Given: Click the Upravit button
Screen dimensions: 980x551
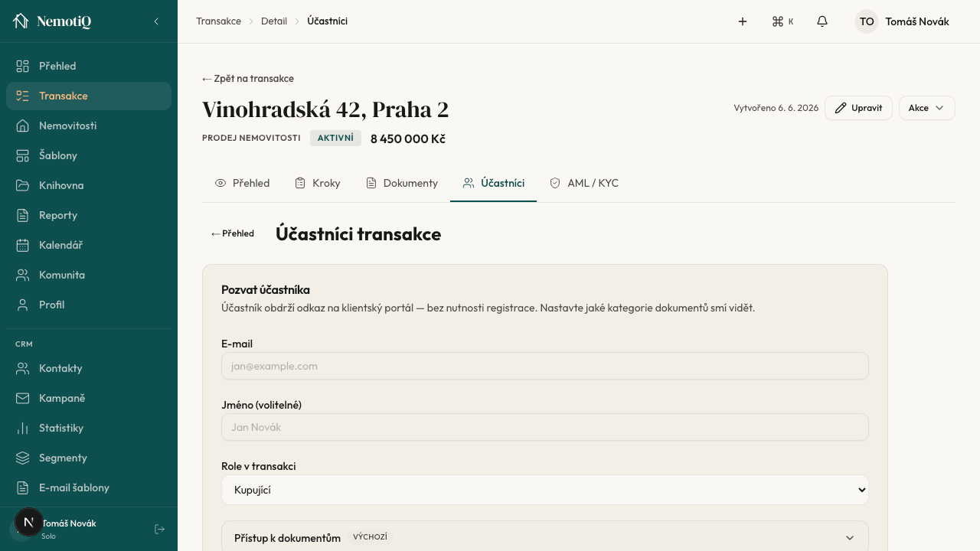Looking at the screenshot, I should pyautogui.click(x=858, y=108).
